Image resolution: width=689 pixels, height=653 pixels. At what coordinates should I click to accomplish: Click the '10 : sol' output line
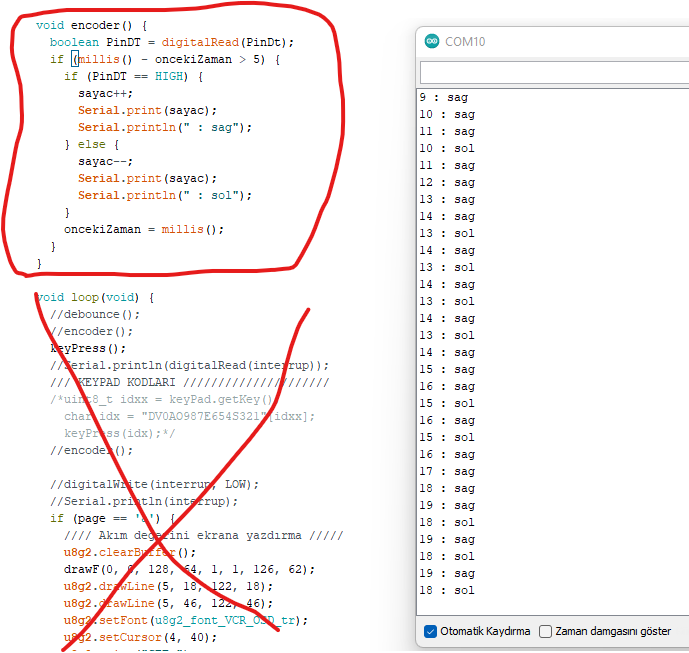[448, 148]
